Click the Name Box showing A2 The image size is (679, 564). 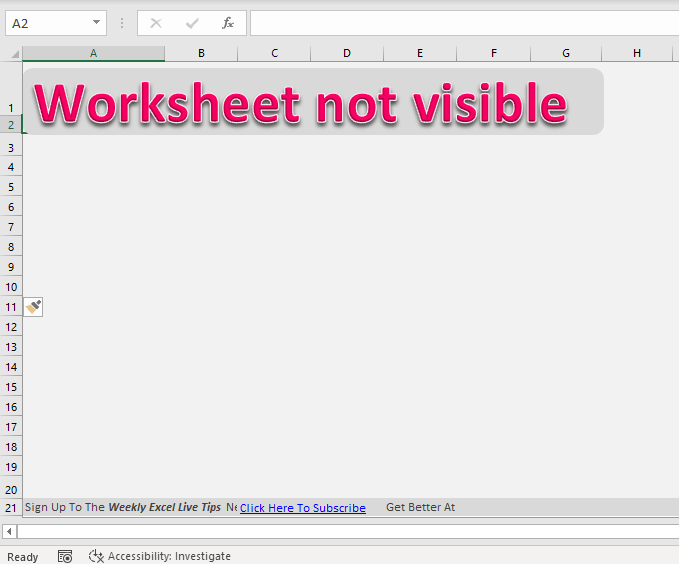coord(56,23)
